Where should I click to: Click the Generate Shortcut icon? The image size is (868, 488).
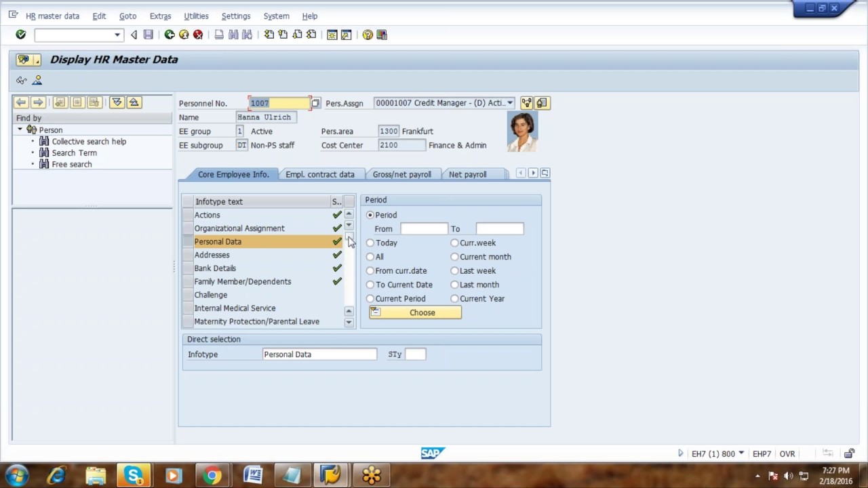pos(347,35)
